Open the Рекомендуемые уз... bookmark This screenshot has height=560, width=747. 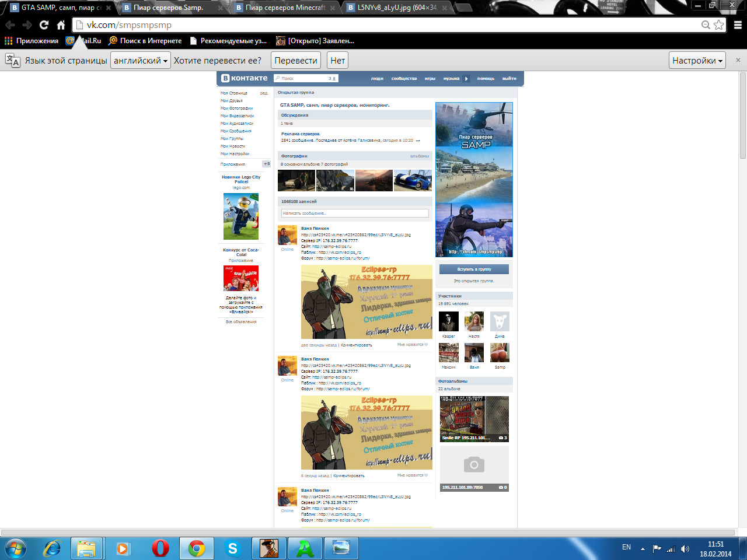[228, 41]
